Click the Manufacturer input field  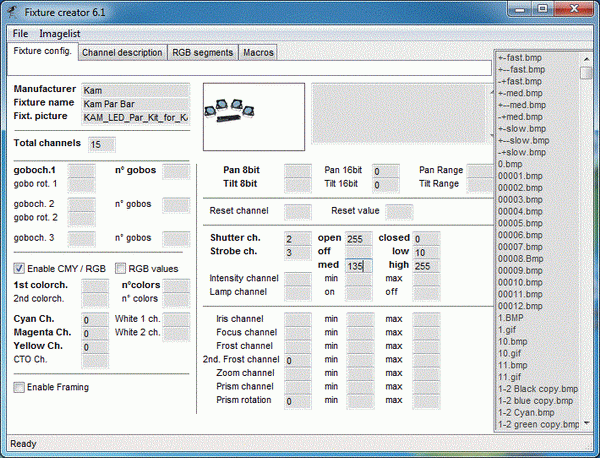[x=135, y=89]
